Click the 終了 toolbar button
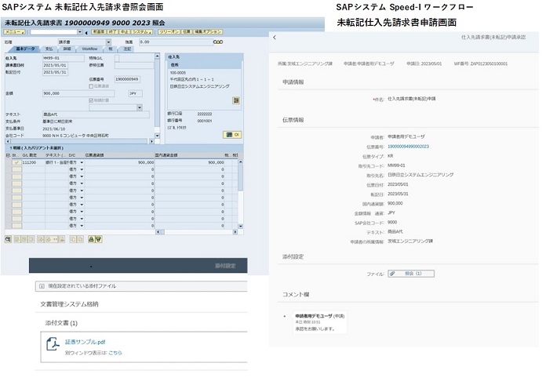546x392 pixels. 112,32
